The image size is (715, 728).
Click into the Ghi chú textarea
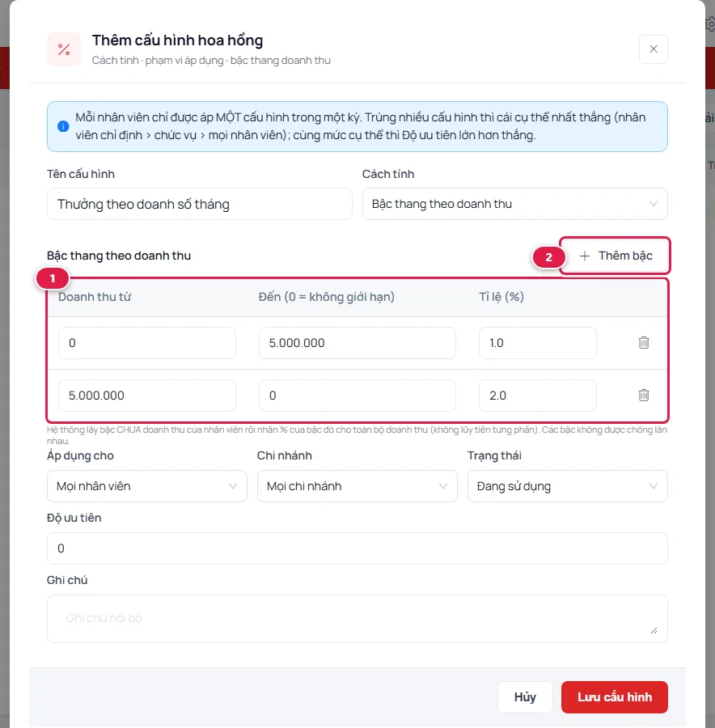point(357,619)
